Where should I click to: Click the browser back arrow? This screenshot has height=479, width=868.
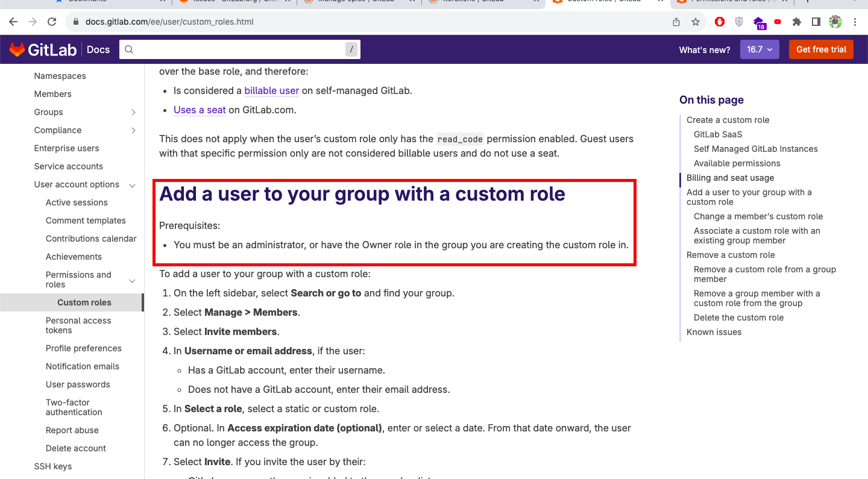point(13,22)
